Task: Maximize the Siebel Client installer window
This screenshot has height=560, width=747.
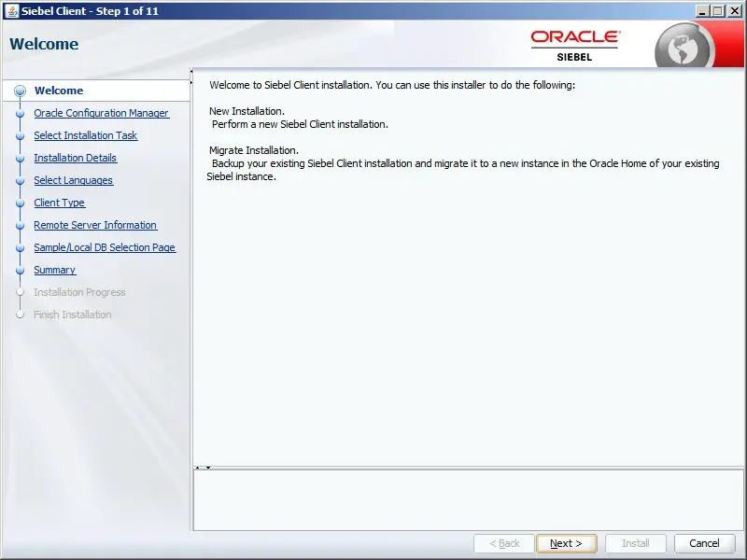Action: tap(718, 11)
